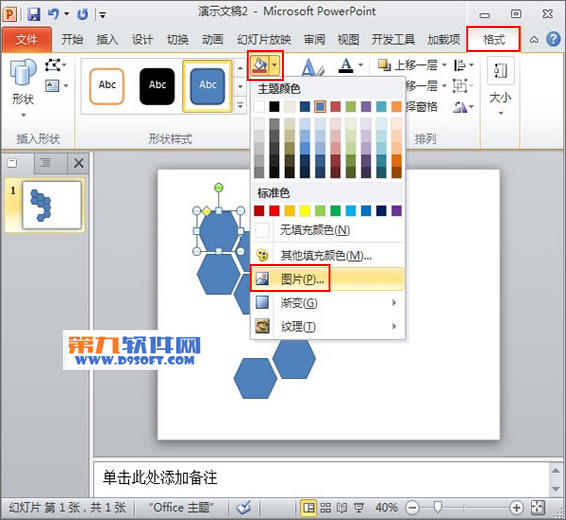Image resolution: width=566 pixels, height=520 pixels.
Task: Fit slide to current window
Action: pos(538,508)
